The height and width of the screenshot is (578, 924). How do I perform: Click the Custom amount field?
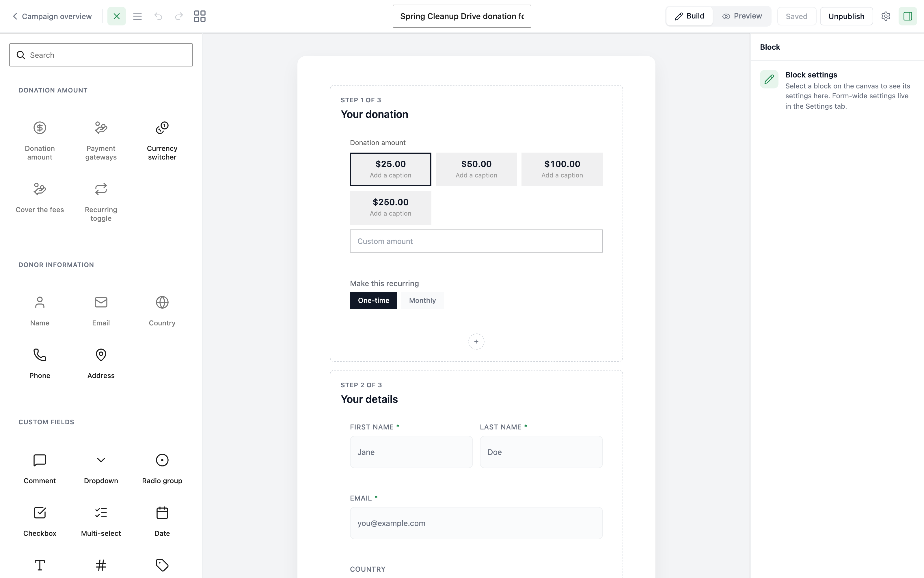point(476,241)
